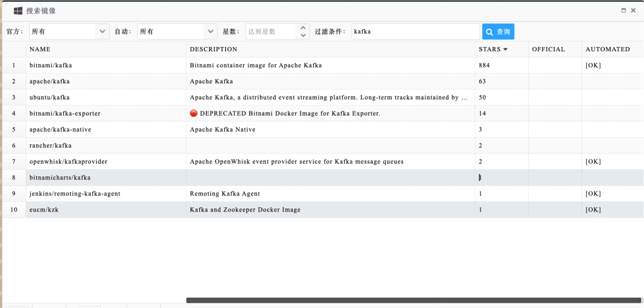Increase the star count stepper

tap(303, 27)
